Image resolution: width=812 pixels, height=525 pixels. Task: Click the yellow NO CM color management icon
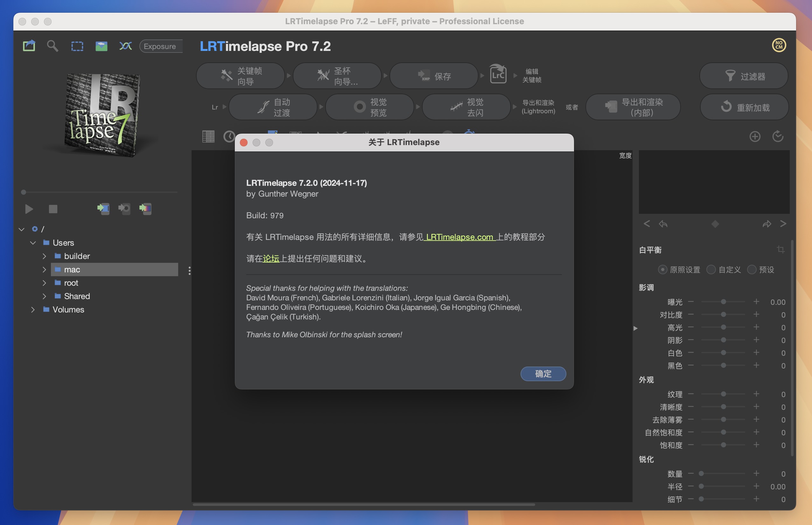tap(779, 45)
